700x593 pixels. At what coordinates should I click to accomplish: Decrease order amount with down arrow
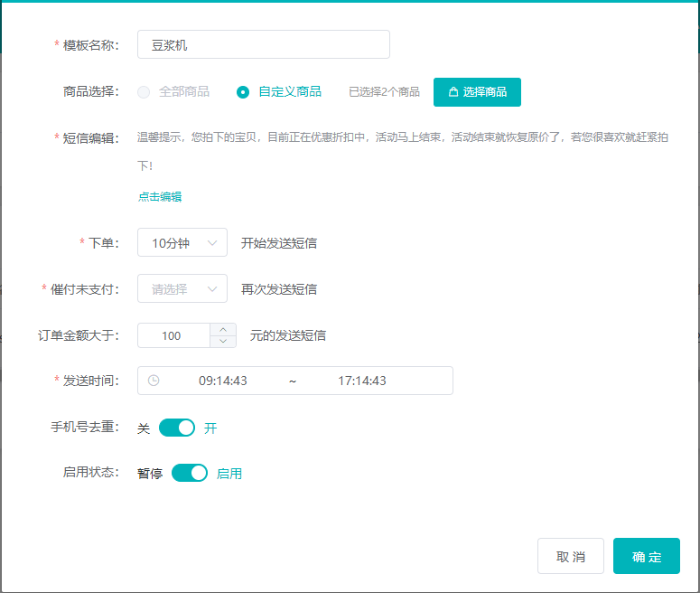coord(223,342)
